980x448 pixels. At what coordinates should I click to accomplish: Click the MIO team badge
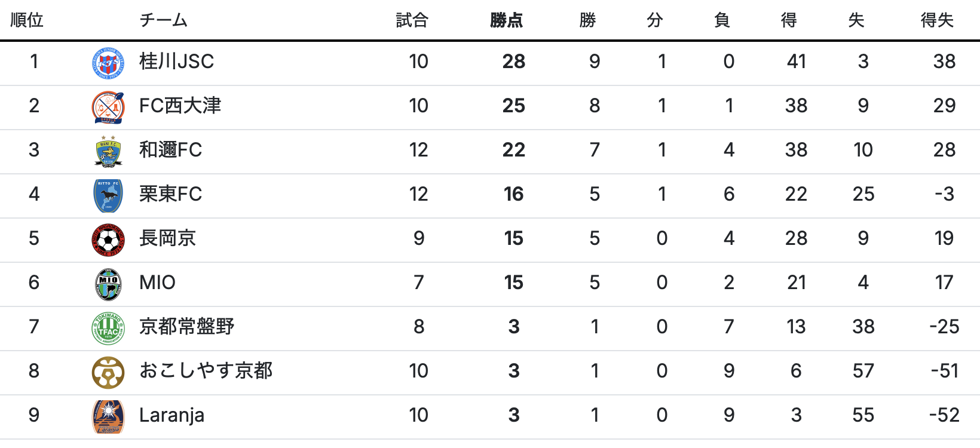click(x=108, y=283)
